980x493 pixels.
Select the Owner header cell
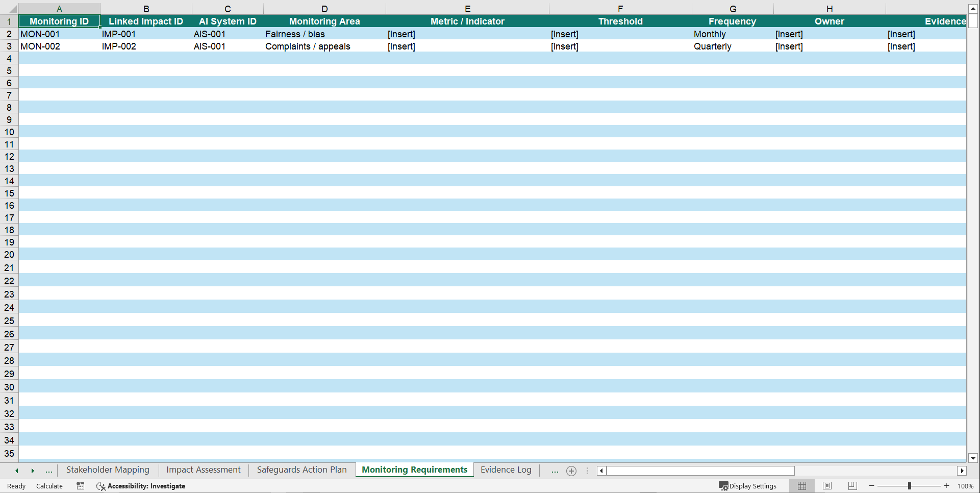[830, 21]
